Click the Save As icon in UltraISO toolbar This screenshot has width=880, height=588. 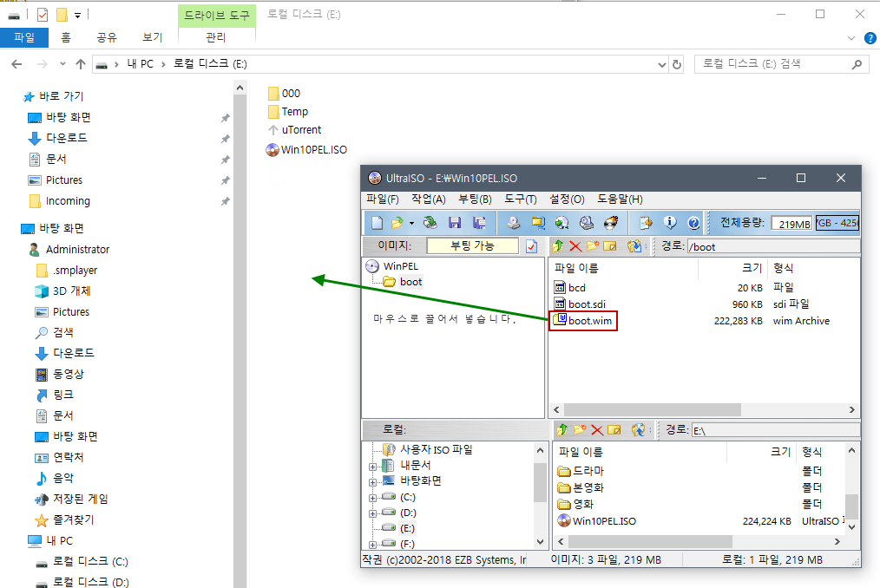click(x=479, y=223)
